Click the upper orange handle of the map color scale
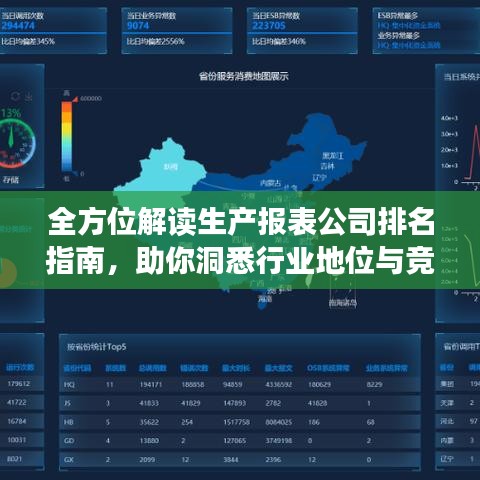 coord(75,99)
